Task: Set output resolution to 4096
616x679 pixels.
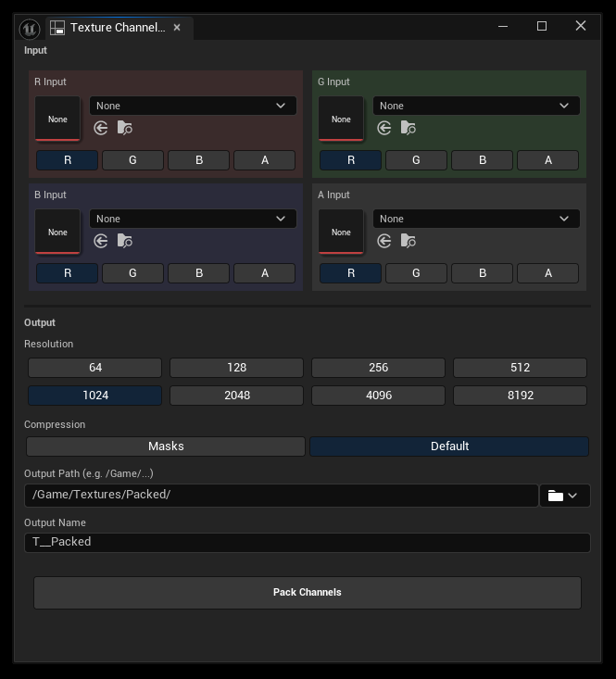Action: click(378, 396)
